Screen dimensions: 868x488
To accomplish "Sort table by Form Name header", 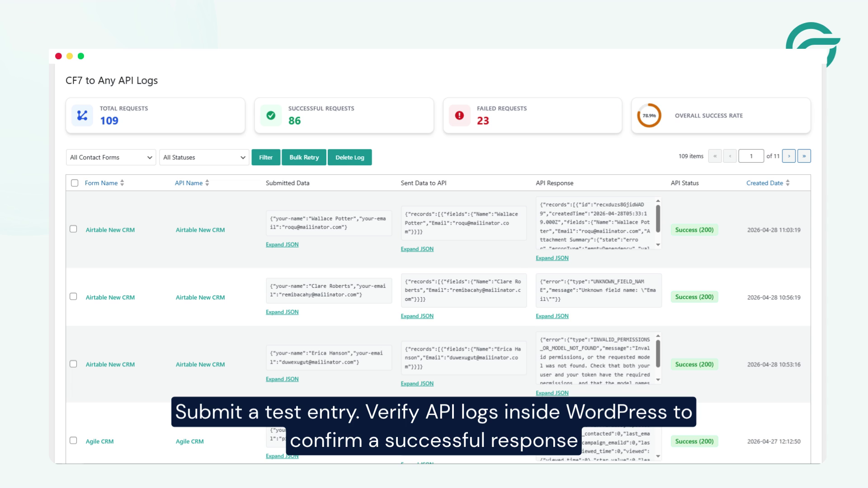I will pos(101,183).
